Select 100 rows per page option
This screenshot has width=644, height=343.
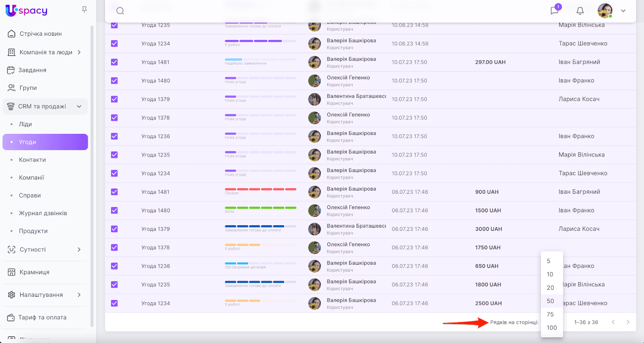[551, 328]
